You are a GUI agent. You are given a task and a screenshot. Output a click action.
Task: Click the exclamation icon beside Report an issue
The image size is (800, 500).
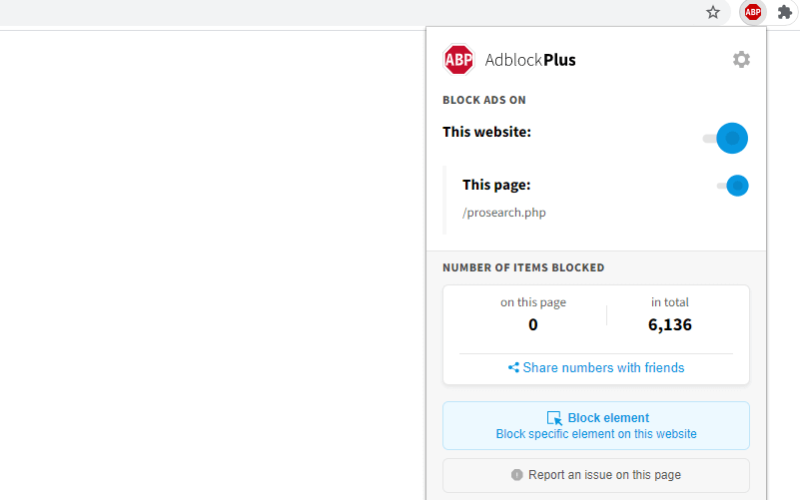pos(517,475)
